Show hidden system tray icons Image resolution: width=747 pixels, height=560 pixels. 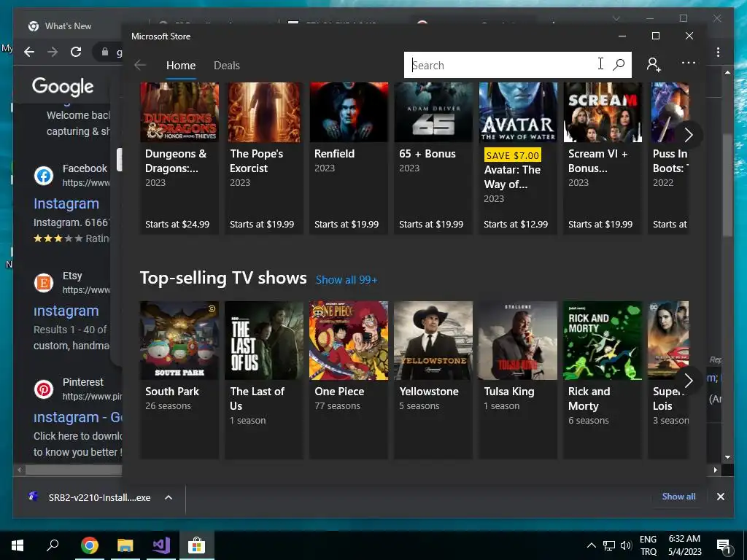(x=591, y=545)
